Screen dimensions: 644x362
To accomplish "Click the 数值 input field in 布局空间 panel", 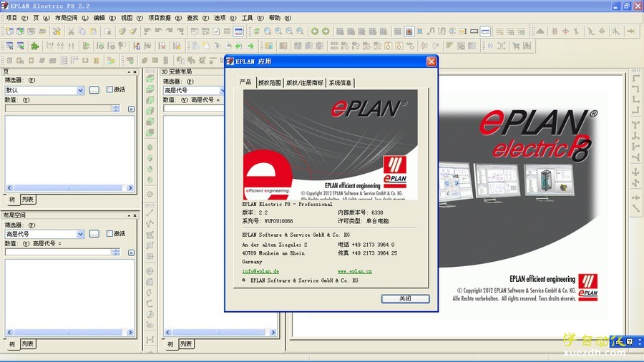I will [x=58, y=252].
